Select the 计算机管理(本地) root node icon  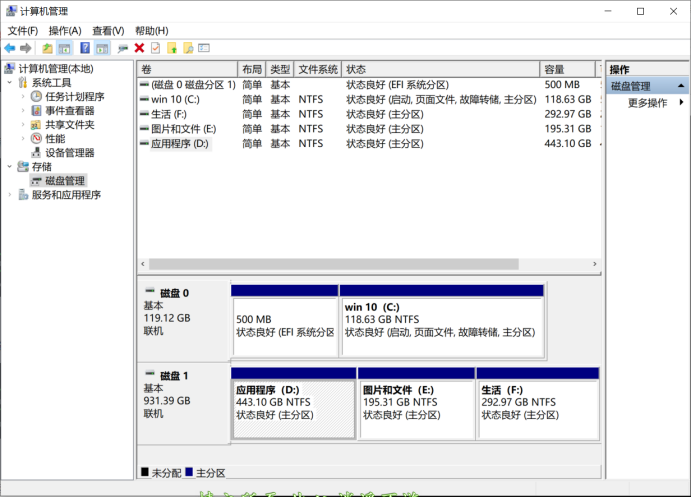(x=9, y=68)
